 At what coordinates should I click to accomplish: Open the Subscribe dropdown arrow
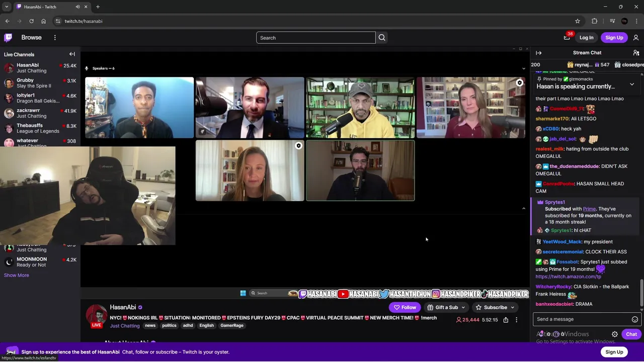click(513, 308)
